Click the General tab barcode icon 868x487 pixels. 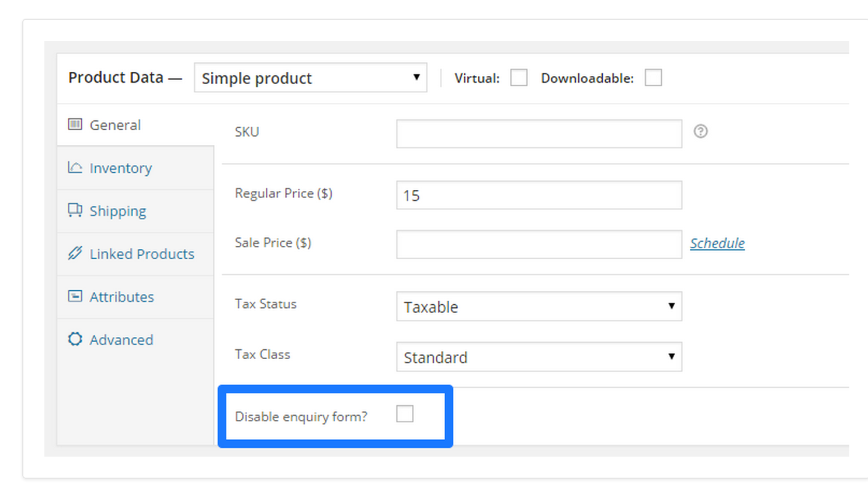tap(75, 124)
